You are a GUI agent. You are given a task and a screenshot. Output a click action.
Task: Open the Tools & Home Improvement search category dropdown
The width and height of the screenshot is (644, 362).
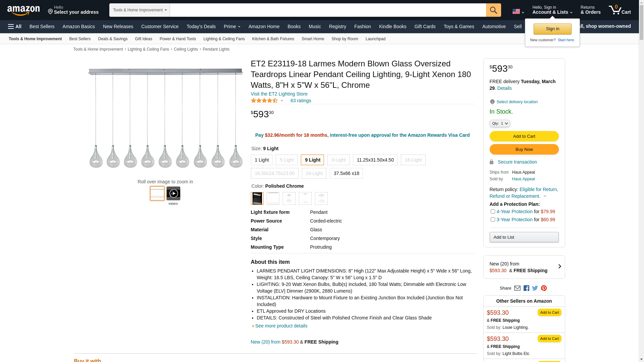pyautogui.click(x=140, y=10)
